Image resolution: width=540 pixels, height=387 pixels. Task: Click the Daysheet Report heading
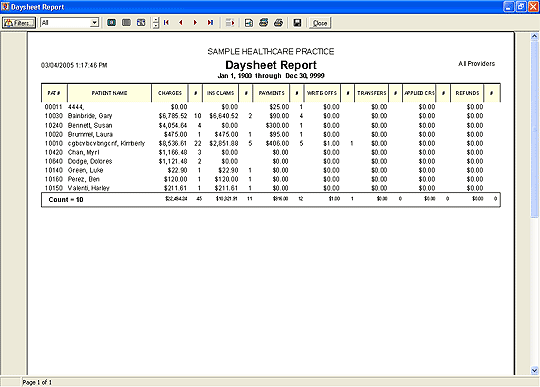271,65
